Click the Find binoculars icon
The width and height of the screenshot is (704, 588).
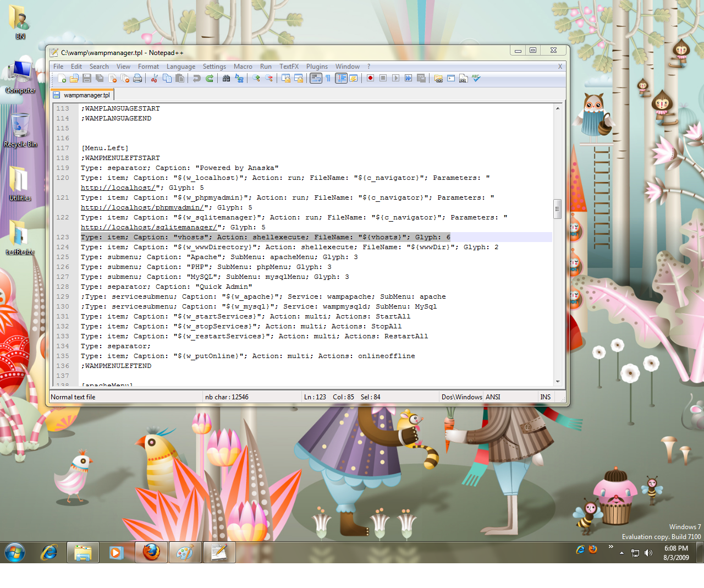(x=226, y=79)
